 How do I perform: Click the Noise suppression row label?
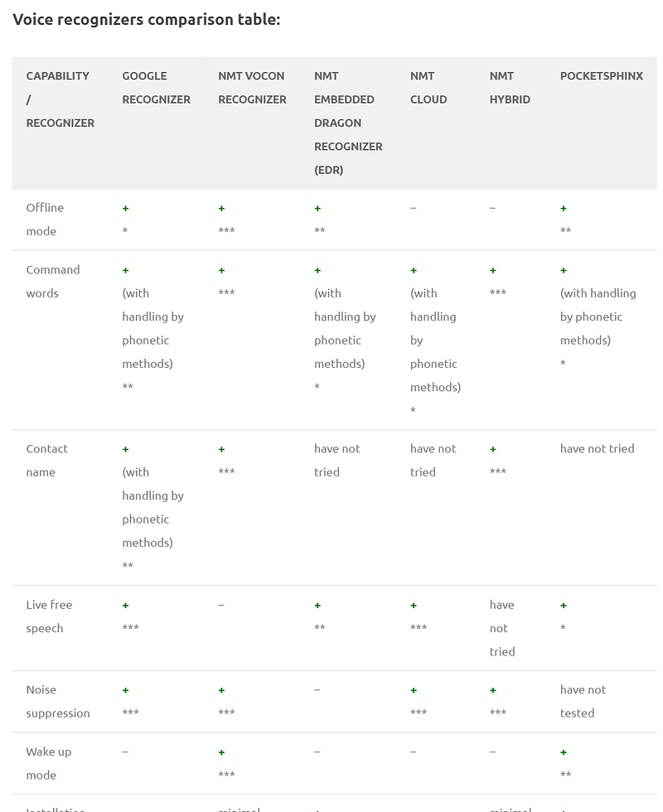point(58,701)
